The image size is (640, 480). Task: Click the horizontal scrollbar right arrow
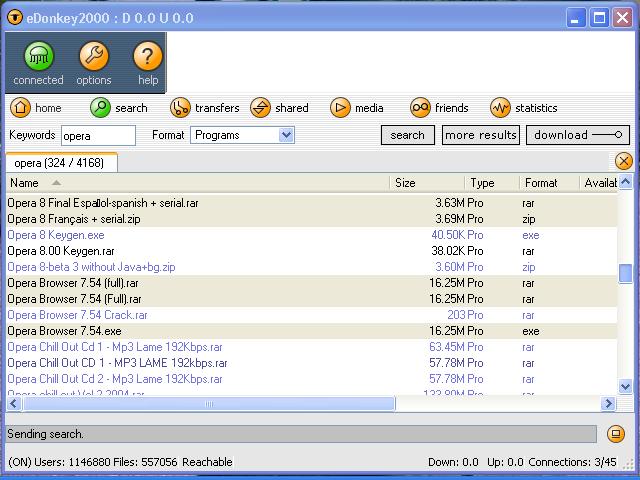[609, 404]
